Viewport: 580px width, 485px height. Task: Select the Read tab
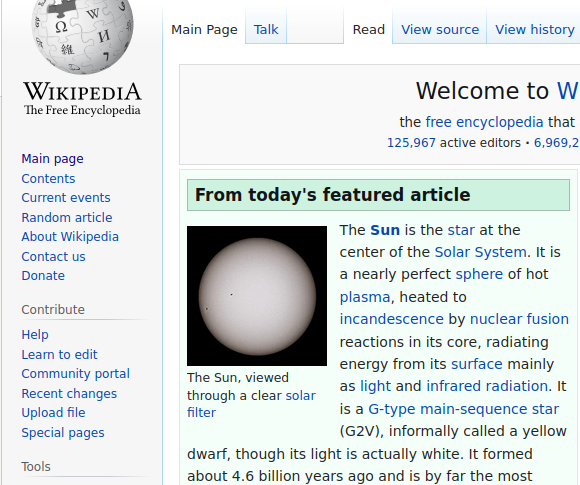pyautogui.click(x=369, y=30)
